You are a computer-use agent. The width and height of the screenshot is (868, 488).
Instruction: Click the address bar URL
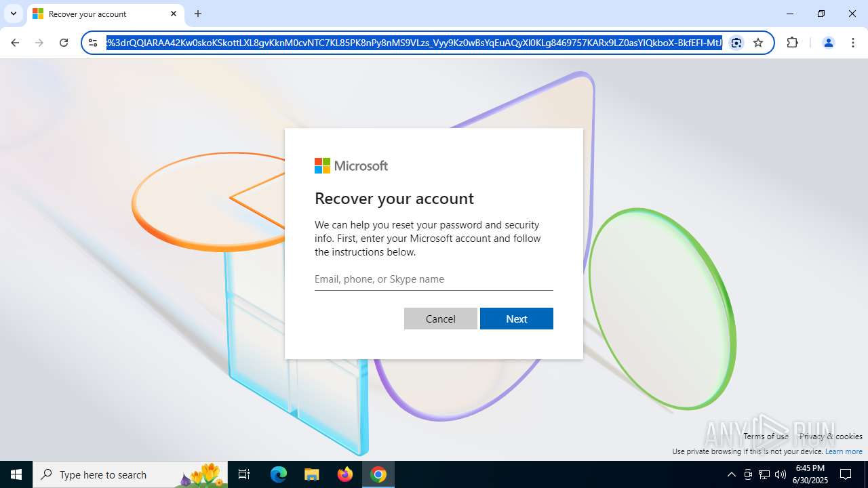coord(414,43)
